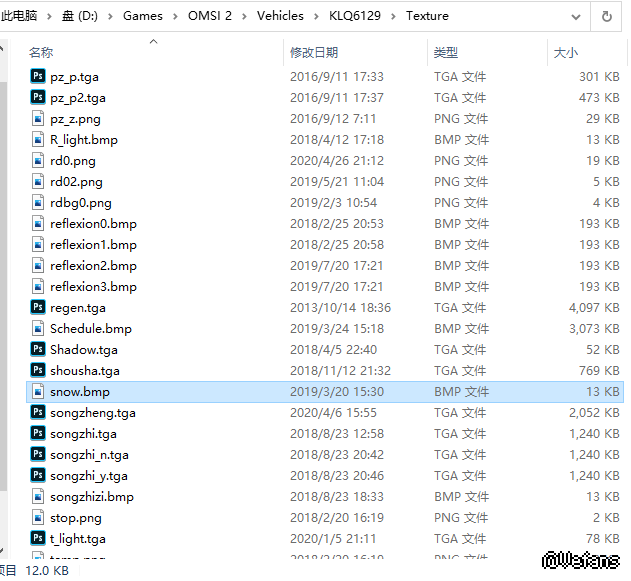Select the shousha.tga file row
The image size is (631, 581).
pyautogui.click(x=84, y=370)
